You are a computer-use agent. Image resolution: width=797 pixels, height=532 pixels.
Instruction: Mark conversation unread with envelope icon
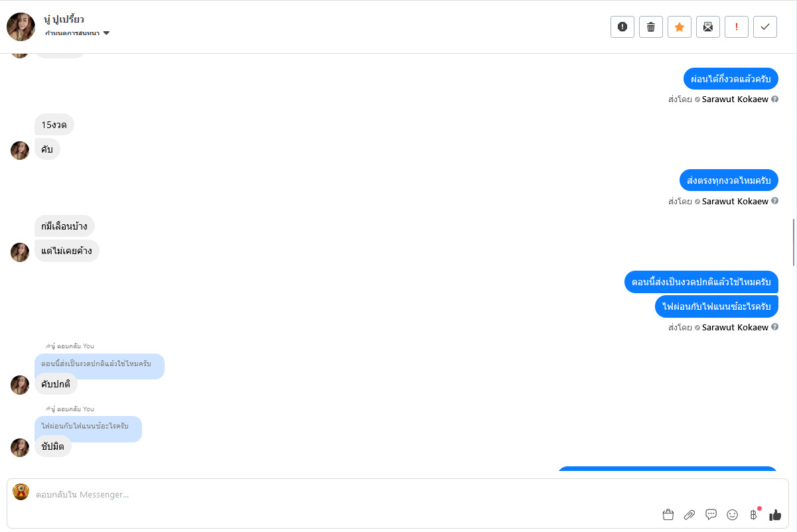[x=708, y=27]
